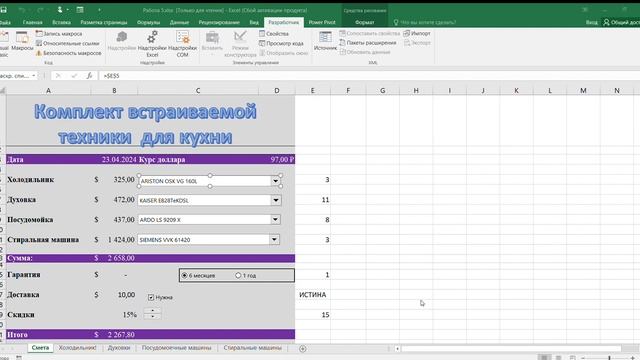This screenshot has width=640, height=360.
Task: Switch to Посудомоечные машины sheet tab
Action: [x=176, y=348]
